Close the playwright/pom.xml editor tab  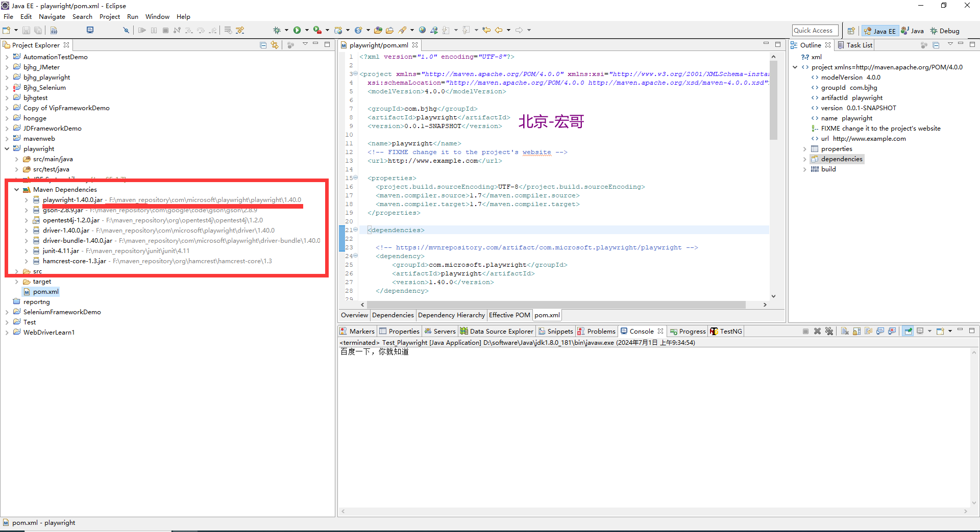[x=415, y=45]
